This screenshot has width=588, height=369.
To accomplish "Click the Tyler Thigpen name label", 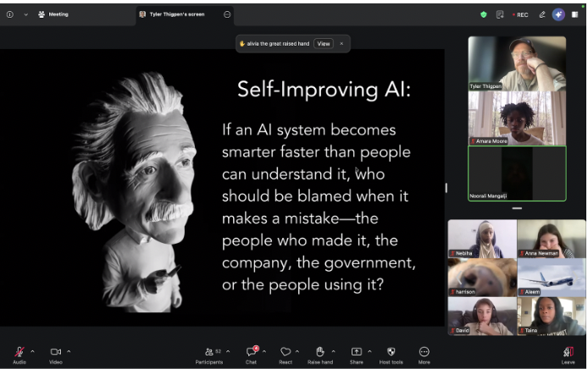I will [485, 86].
